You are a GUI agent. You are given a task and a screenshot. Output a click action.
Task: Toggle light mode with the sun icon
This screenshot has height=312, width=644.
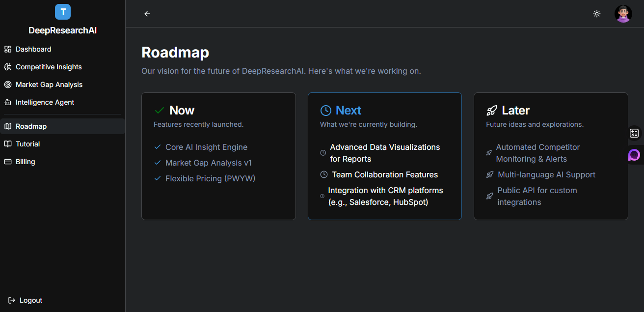[597, 14]
